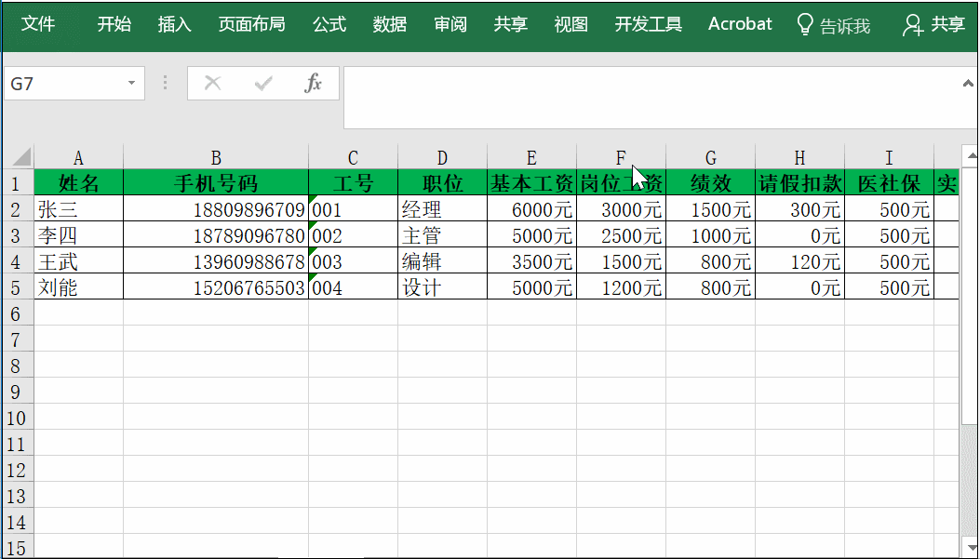Click the Select All corner triangle
This screenshot has height=559, width=980.
pyautogui.click(x=20, y=157)
